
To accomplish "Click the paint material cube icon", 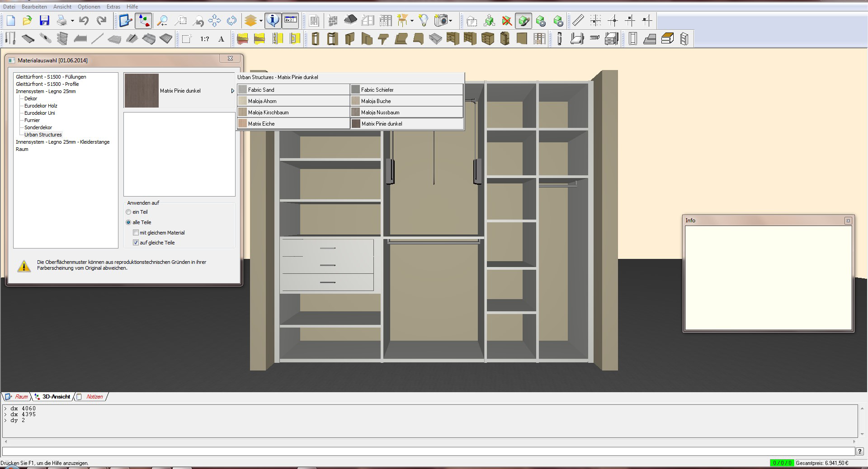I will [x=524, y=21].
